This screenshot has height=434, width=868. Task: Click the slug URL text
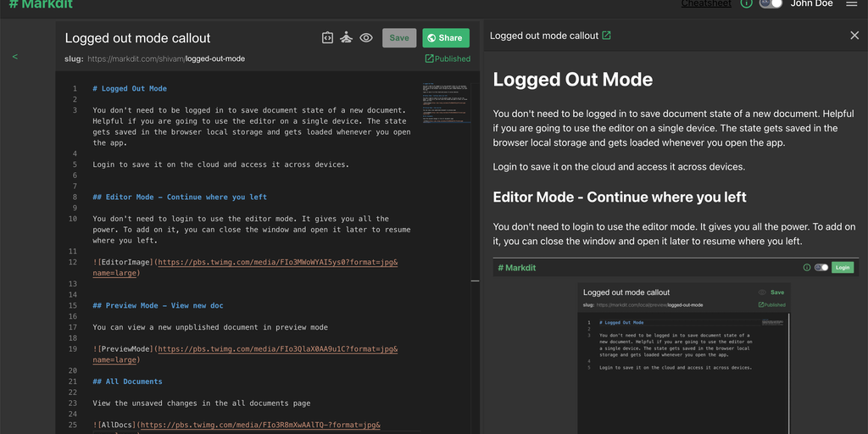[x=165, y=59]
